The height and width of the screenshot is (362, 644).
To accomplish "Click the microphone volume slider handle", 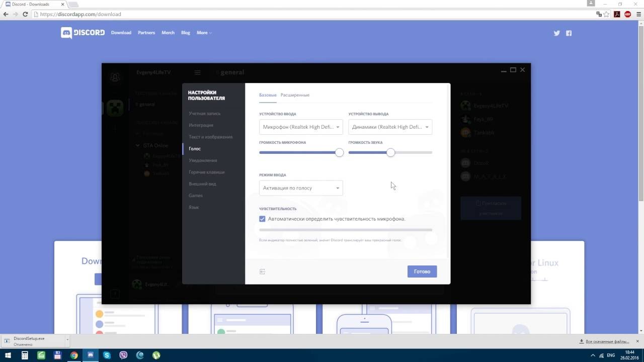I will pyautogui.click(x=339, y=152).
